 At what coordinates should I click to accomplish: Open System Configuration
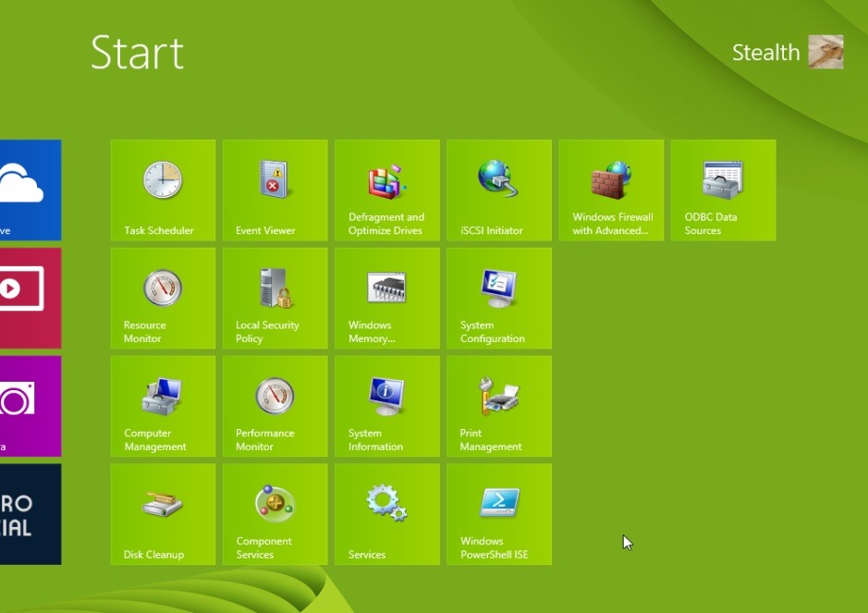[x=498, y=298]
